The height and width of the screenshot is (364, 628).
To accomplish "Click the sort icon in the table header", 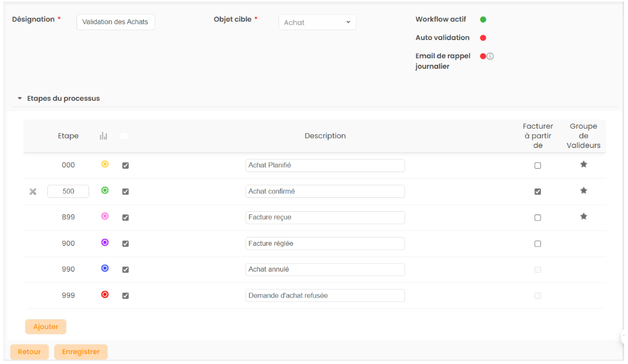I will click(103, 136).
